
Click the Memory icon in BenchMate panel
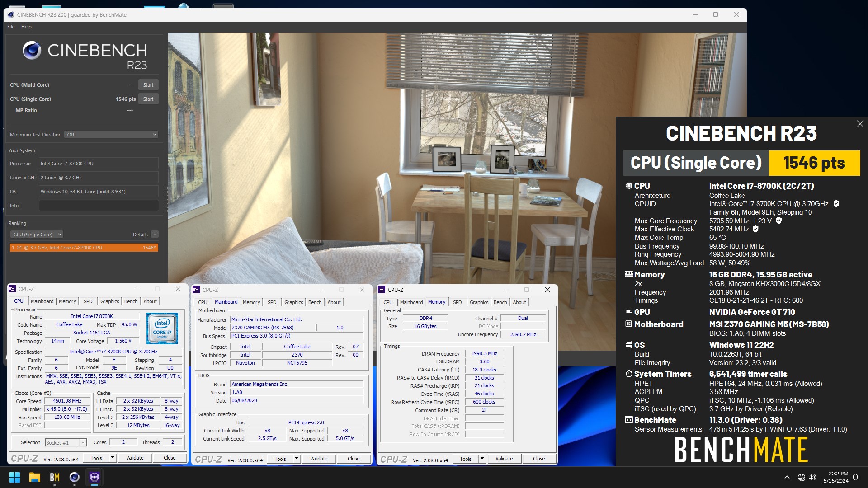(x=628, y=274)
